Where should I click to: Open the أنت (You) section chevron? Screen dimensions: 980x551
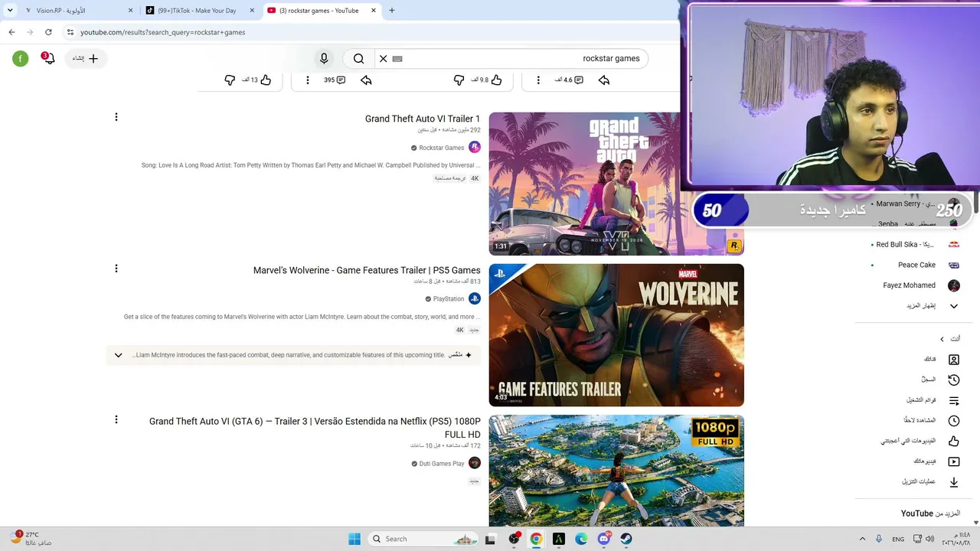(x=942, y=339)
